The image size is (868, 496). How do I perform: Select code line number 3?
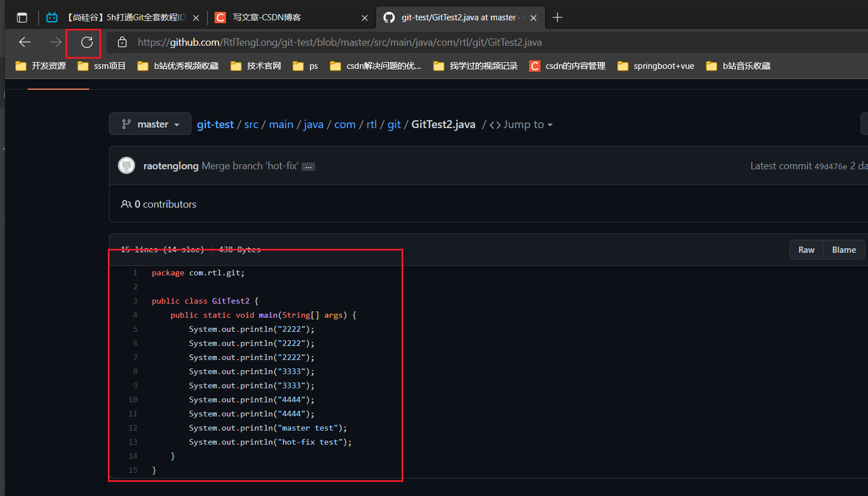135,301
